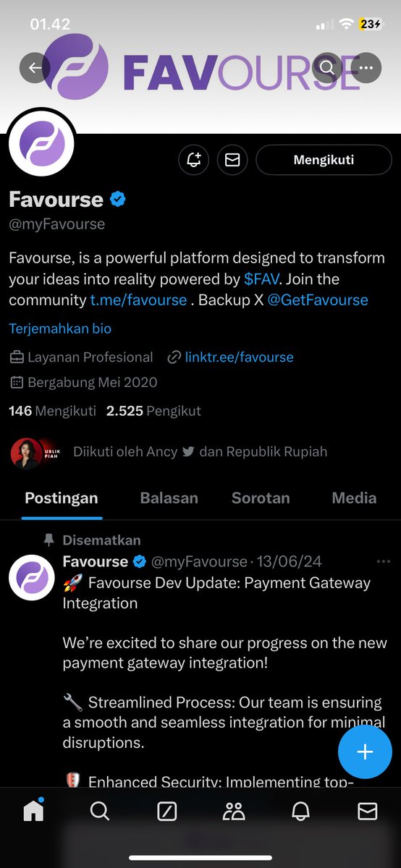Open the Communities people icon
This screenshot has height=868, width=401.
point(234,812)
